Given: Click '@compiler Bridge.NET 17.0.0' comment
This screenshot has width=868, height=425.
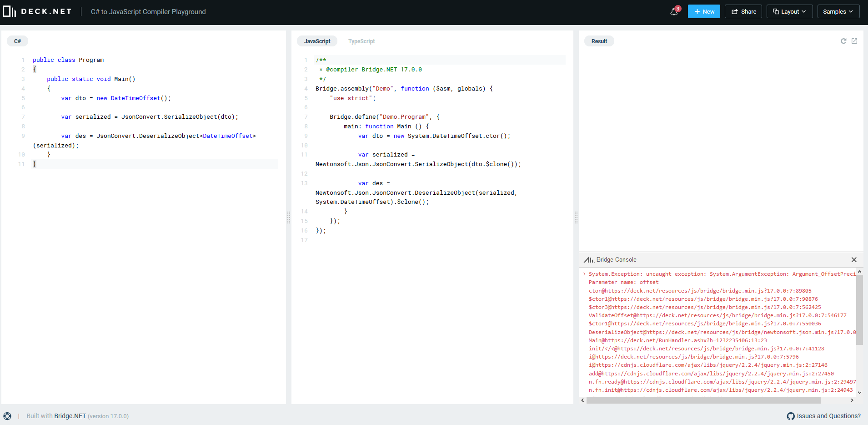Looking at the screenshot, I should pyautogui.click(x=371, y=70).
